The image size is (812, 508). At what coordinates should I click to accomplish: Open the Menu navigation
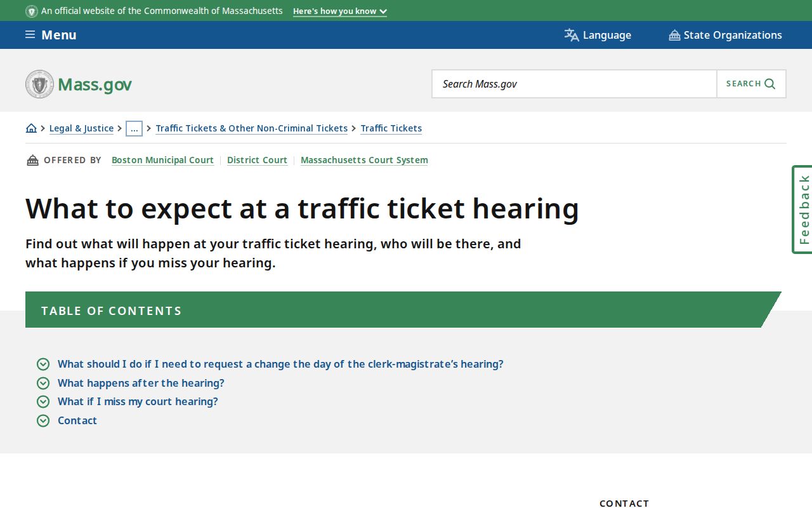(51, 35)
